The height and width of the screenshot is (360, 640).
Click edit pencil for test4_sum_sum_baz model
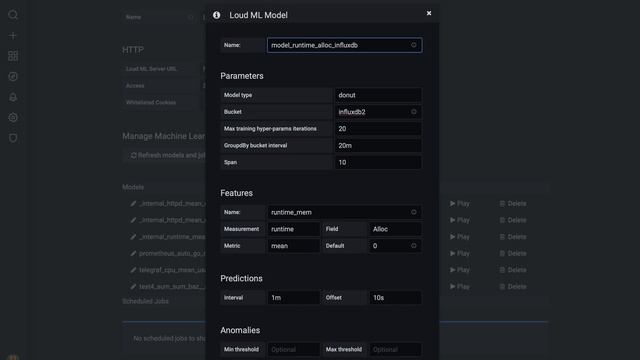click(133, 287)
